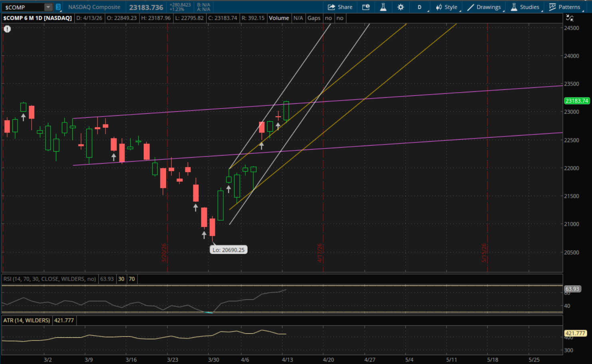This screenshot has width=592, height=364.
Task: Open the Studies menu
Action: [x=525, y=7]
